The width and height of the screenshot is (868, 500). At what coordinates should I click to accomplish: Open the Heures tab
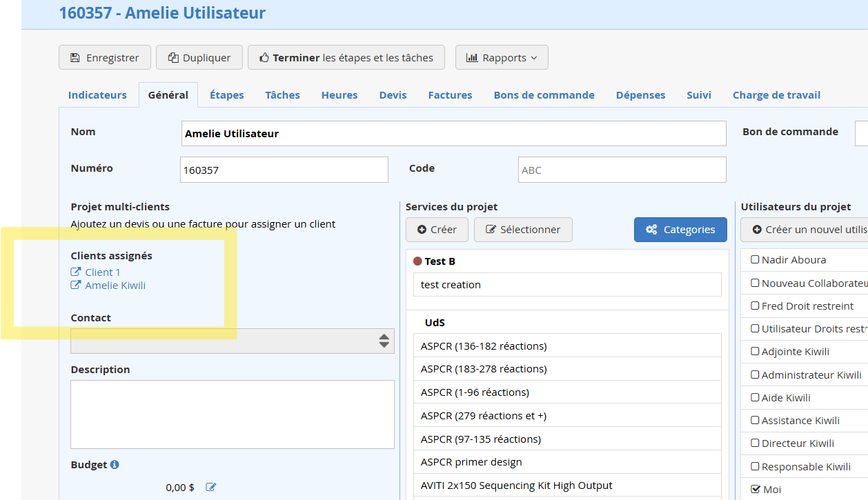339,95
